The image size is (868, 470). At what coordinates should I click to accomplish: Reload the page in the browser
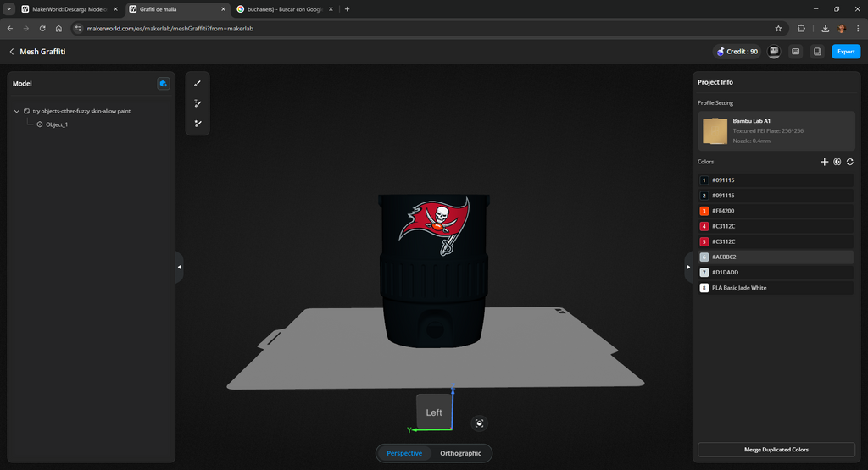click(x=42, y=28)
